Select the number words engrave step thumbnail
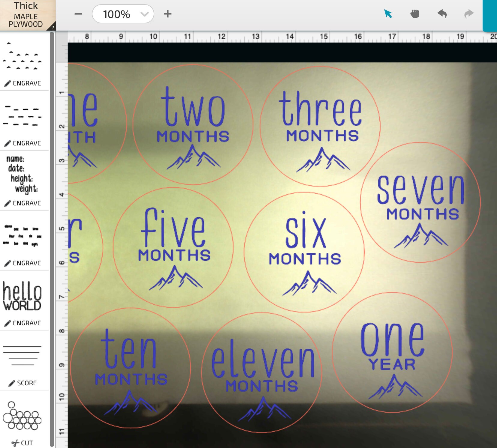 pos(22,235)
